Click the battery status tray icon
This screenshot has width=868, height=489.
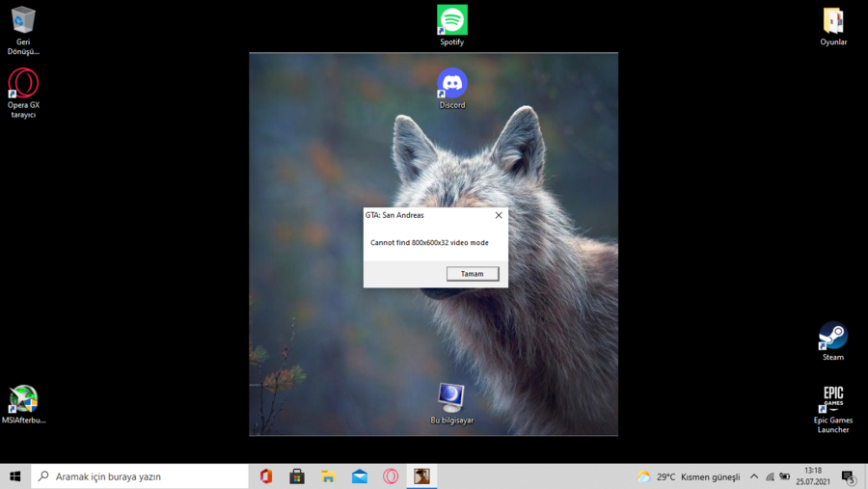pyautogui.click(x=784, y=476)
